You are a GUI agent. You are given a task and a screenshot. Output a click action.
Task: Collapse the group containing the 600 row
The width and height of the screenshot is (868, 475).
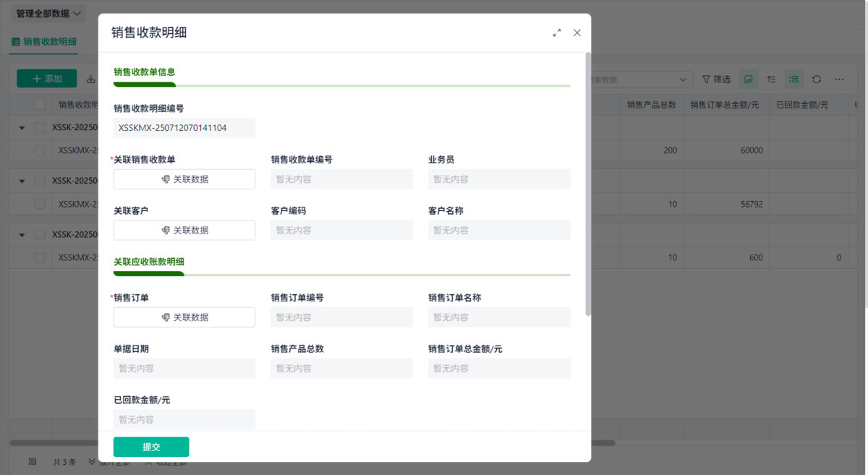pyautogui.click(x=22, y=234)
